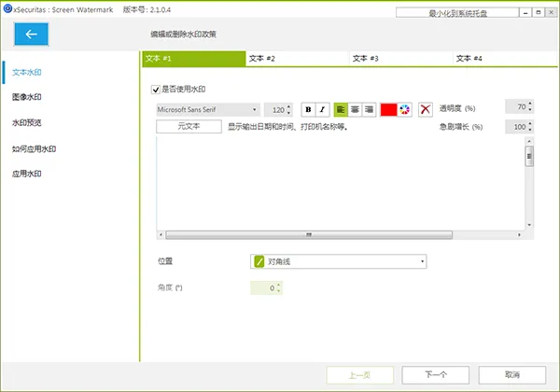Screen dimensions: 560x392
Task: Increase the 角度 value
Action: pos(278,285)
